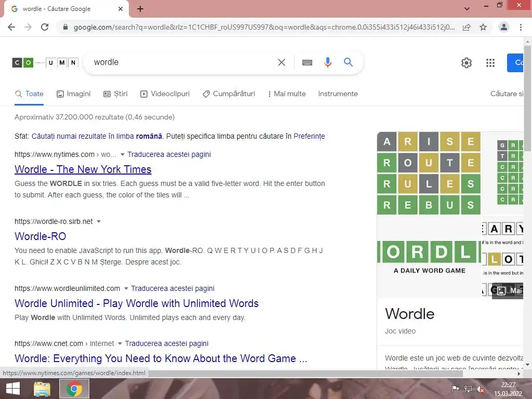Click the Chrome taskbar icon
Screen dimensions: 532x399
click(74, 389)
